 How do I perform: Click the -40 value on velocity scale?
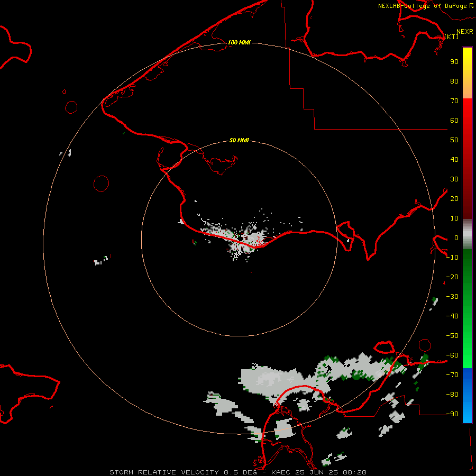coord(452,316)
